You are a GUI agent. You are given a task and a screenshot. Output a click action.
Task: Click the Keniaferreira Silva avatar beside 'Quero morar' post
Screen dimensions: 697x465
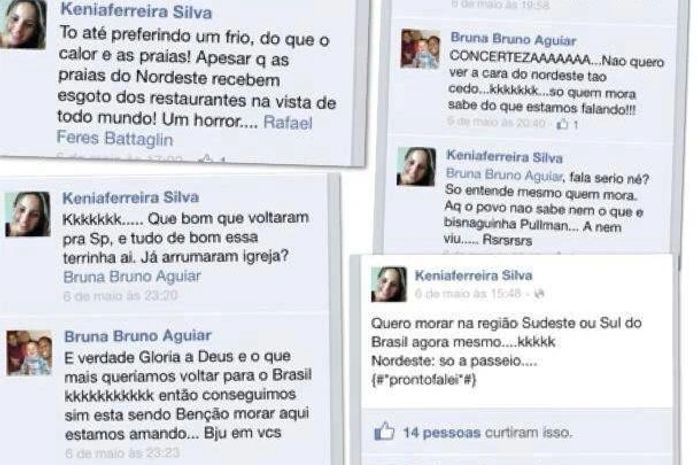pyautogui.click(x=389, y=285)
